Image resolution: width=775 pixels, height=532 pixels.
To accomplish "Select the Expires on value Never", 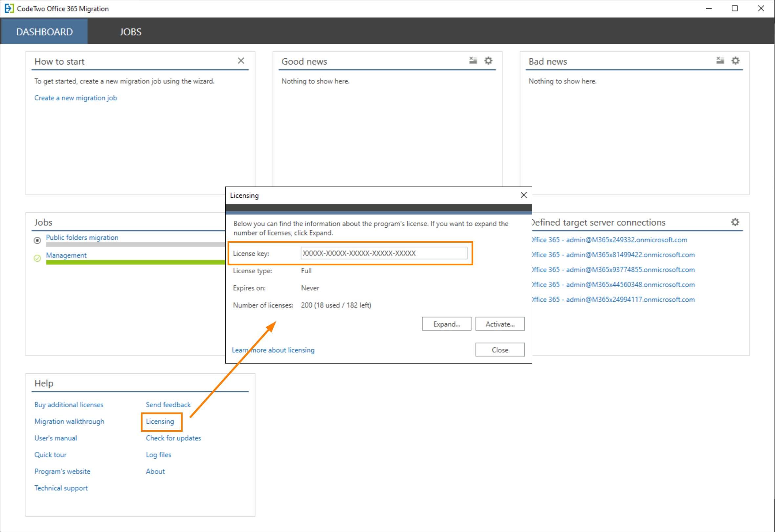I will [x=310, y=288].
